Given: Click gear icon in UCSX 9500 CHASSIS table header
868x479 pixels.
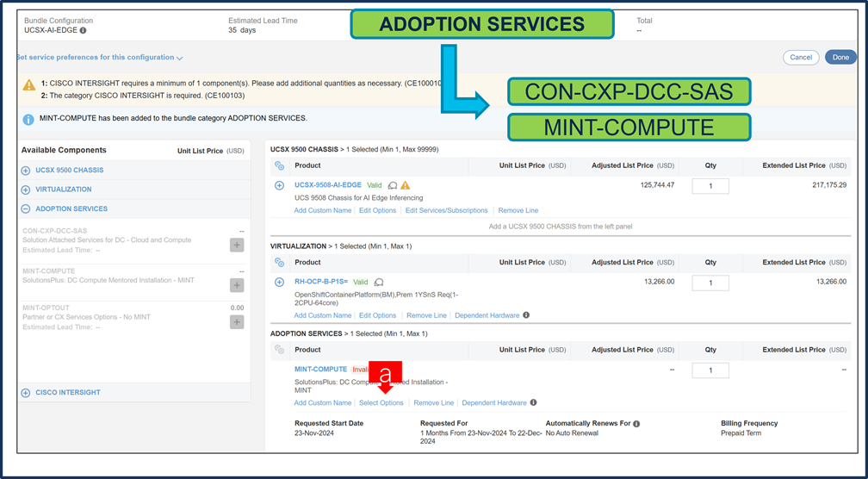Looking at the screenshot, I should pyautogui.click(x=280, y=165).
